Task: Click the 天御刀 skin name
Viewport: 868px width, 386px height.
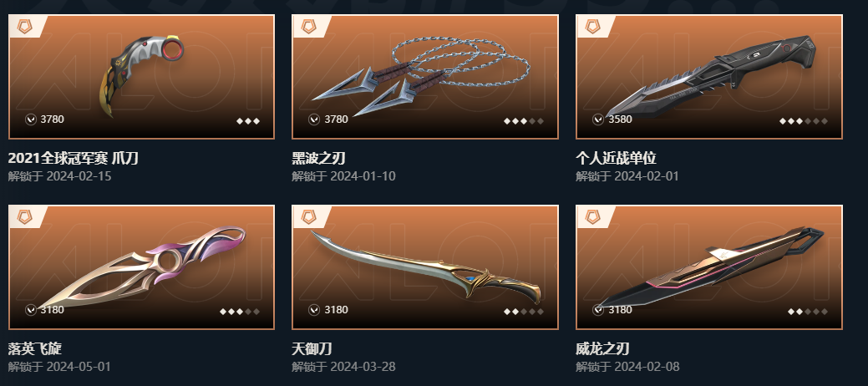Action: click(312, 349)
